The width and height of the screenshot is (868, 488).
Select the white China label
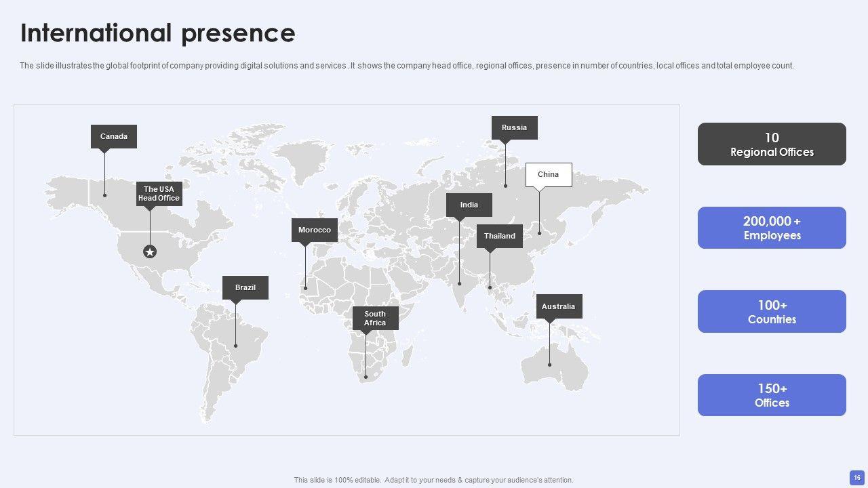(x=549, y=175)
